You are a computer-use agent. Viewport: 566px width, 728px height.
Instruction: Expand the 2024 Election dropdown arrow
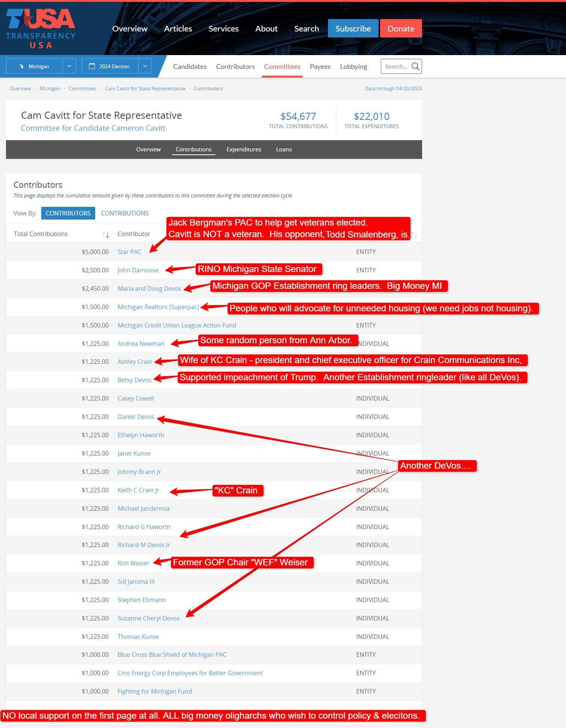click(x=145, y=66)
